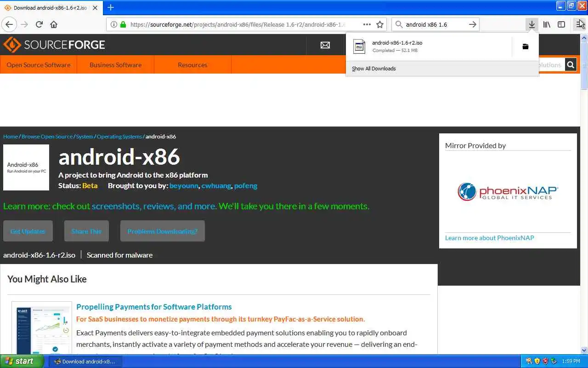588x368 pixels.
Task: Open Learn more about PhoenixNAP link
Action: coord(490,238)
